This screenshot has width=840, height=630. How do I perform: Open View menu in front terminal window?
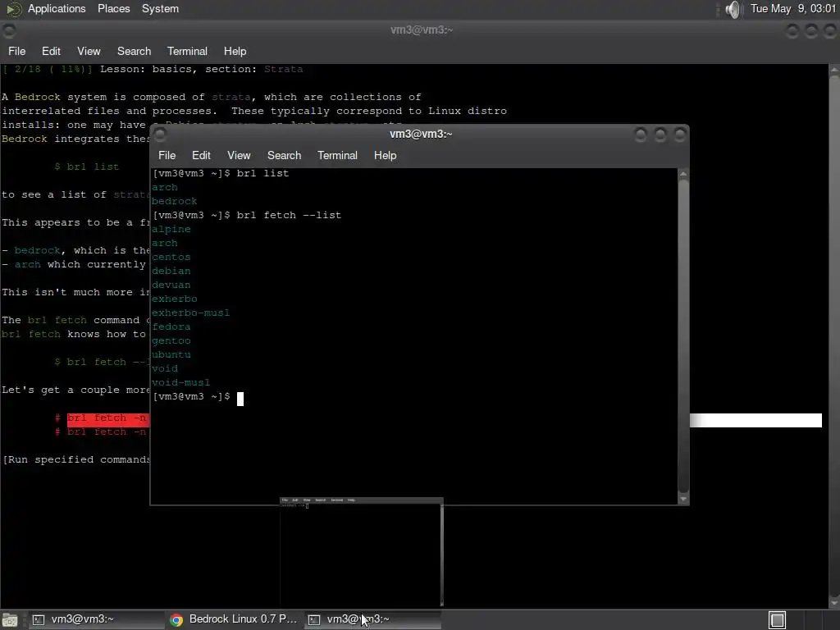coord(239,155)
